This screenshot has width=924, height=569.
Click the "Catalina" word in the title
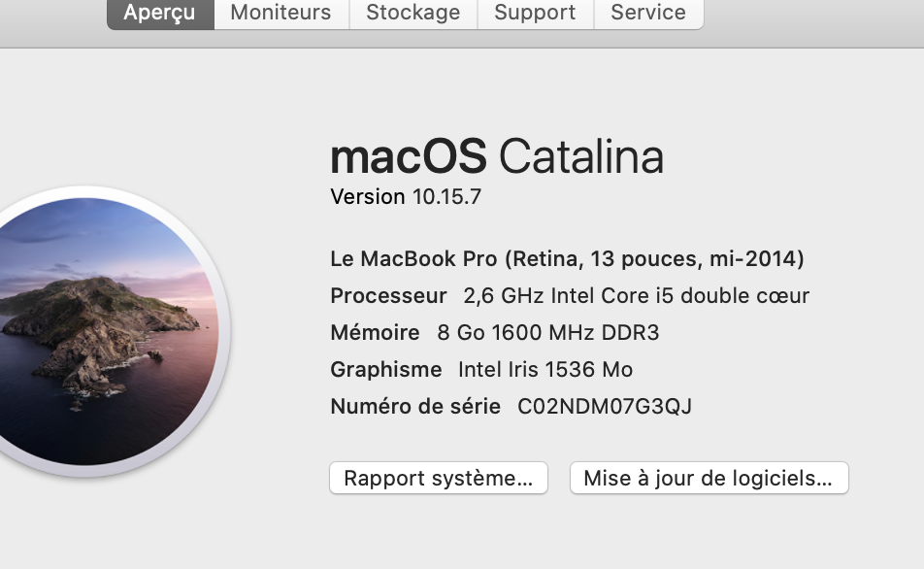tap(580, 156)
